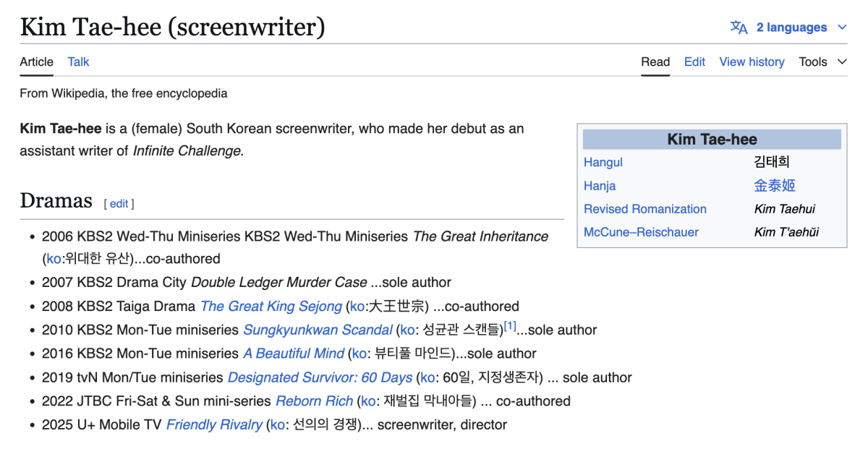
Task: Click the italic Kim Taehui romanization text
Action: (x=784, y=209)
